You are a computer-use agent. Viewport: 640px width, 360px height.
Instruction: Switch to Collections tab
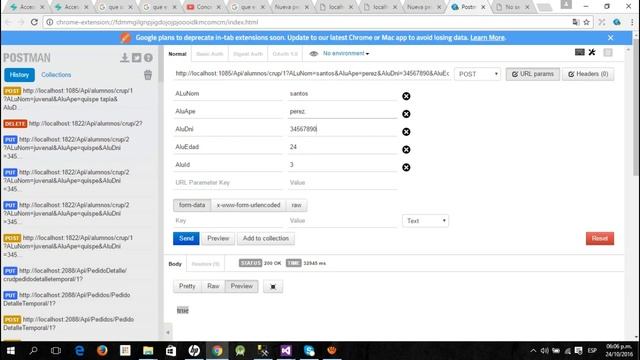point(56,75)
